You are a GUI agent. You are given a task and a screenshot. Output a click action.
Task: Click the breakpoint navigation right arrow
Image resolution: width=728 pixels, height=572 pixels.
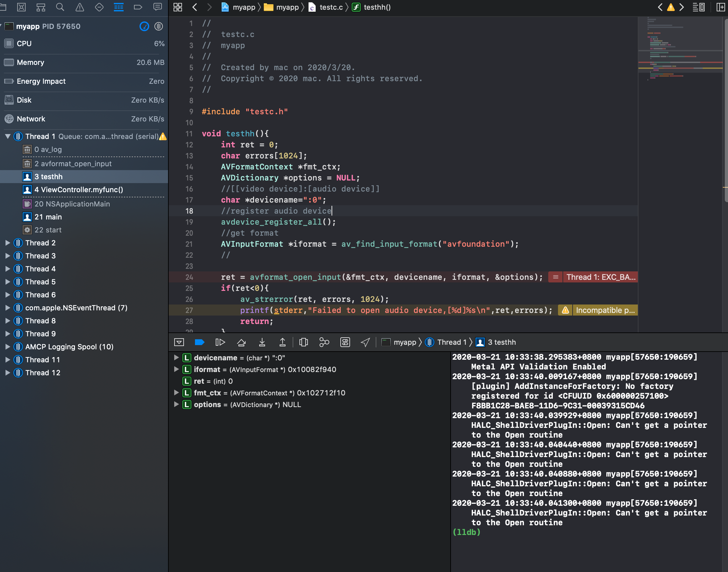682,7
